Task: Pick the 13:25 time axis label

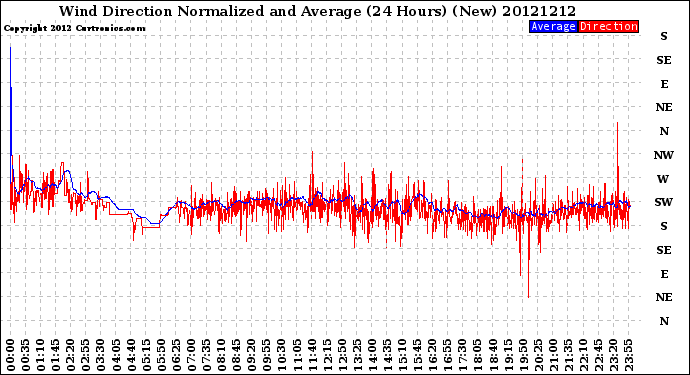Action: coord(357,355)
